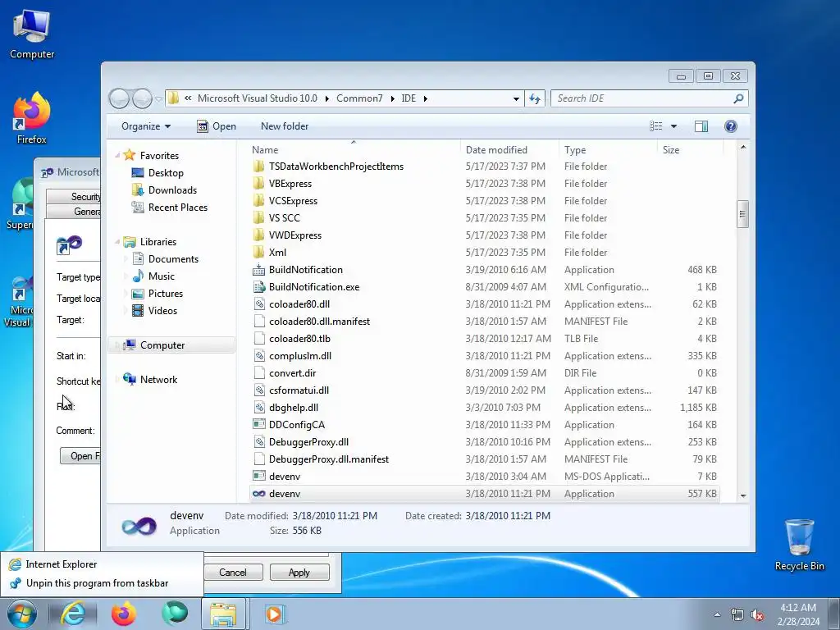The width and height of the screenshot is (840, 630).
Task: Select the convert.dir file
Action: point(484,373)
